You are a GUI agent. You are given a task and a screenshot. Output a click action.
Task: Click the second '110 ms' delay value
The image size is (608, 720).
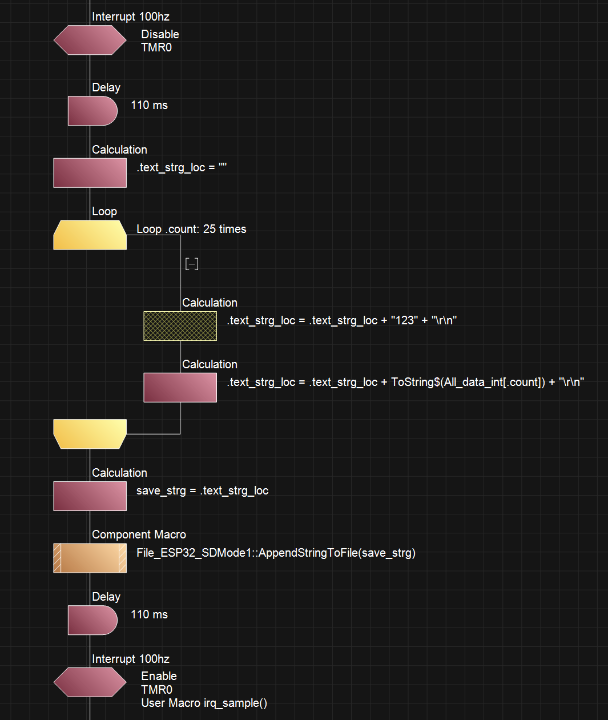click(149, 614)
